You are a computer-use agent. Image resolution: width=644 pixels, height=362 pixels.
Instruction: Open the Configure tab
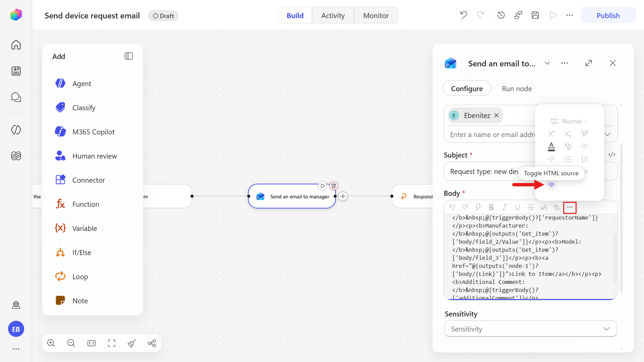(x=467, y=88)
